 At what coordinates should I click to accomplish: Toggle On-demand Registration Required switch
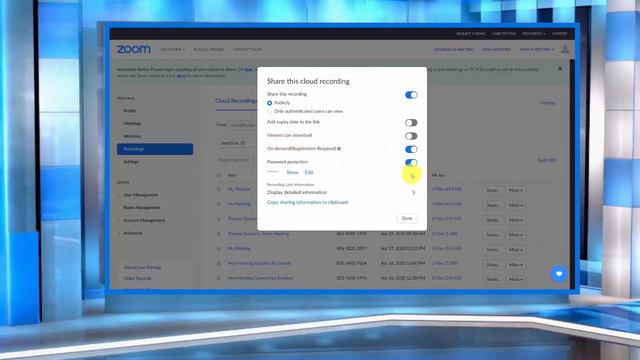[x=411, y=149]
